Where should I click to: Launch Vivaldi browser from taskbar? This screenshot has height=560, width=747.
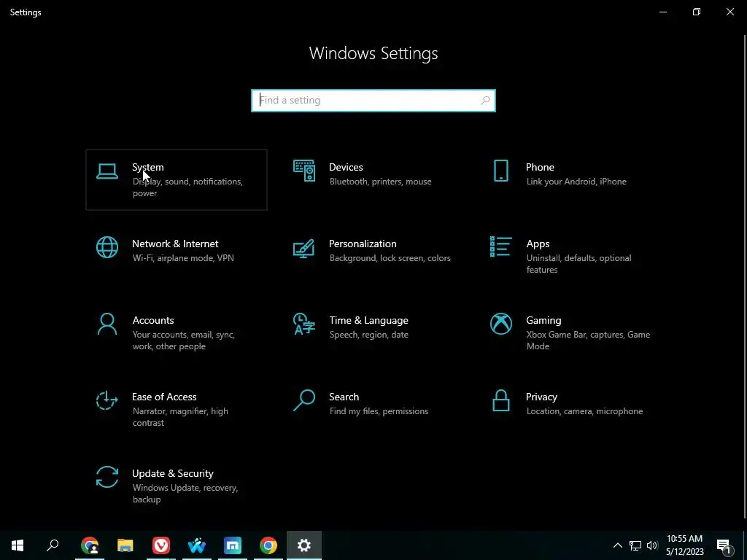[161, 545]
